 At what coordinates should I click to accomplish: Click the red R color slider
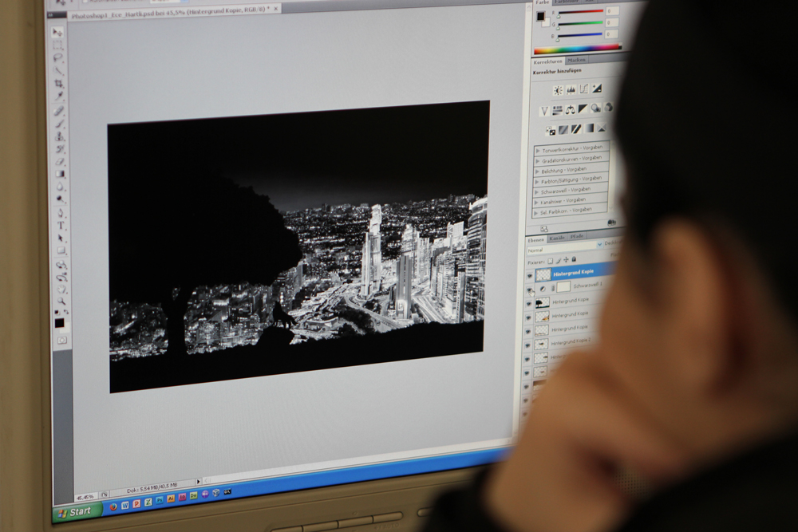point(580,12)
